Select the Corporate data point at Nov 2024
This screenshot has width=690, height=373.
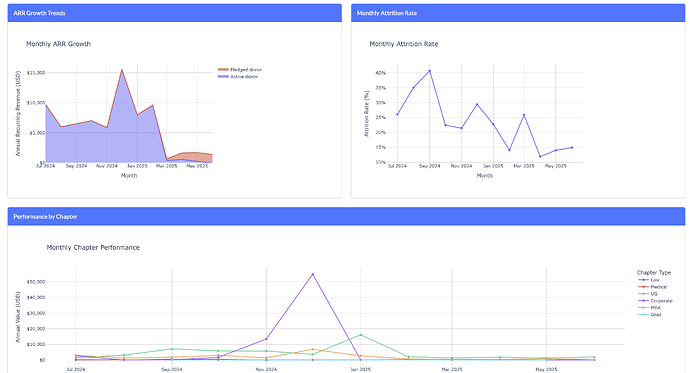[x=266, y=339]
